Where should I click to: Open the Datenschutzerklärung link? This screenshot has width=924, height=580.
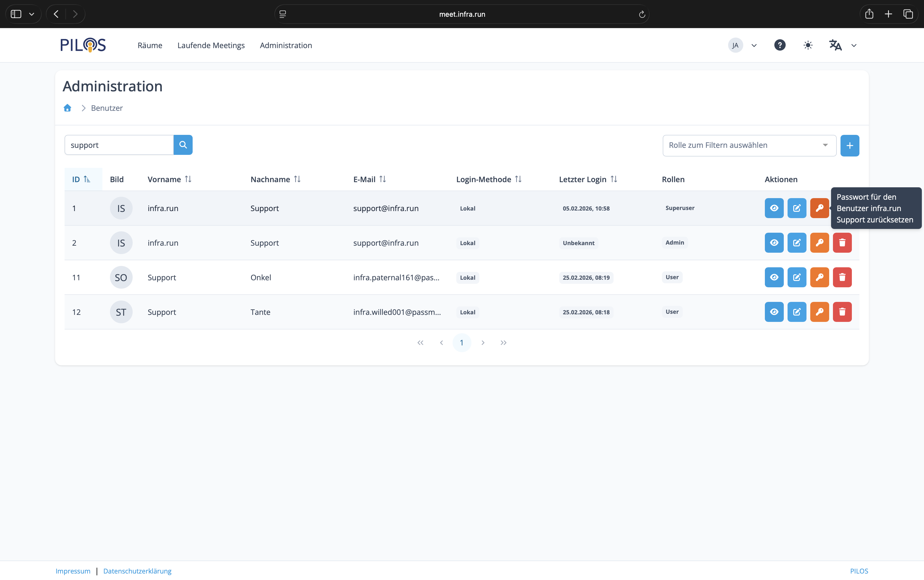tap(137, 571)
